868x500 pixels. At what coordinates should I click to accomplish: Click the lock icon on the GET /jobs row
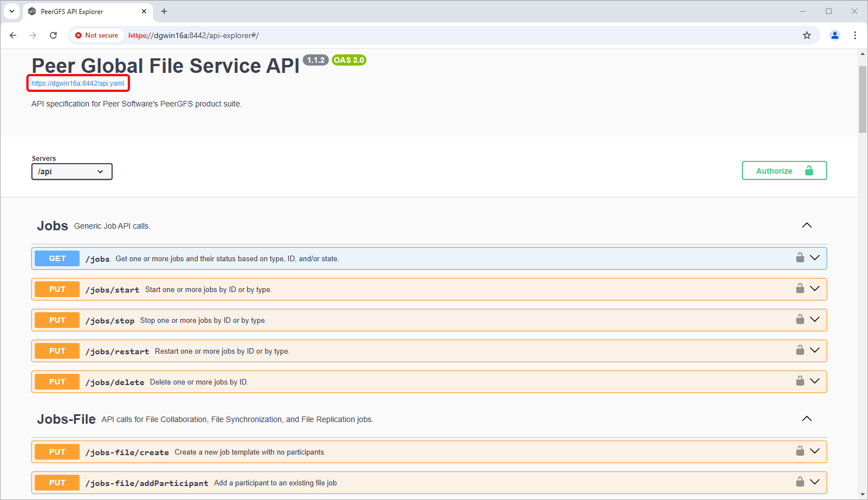(x=800, y=258)
